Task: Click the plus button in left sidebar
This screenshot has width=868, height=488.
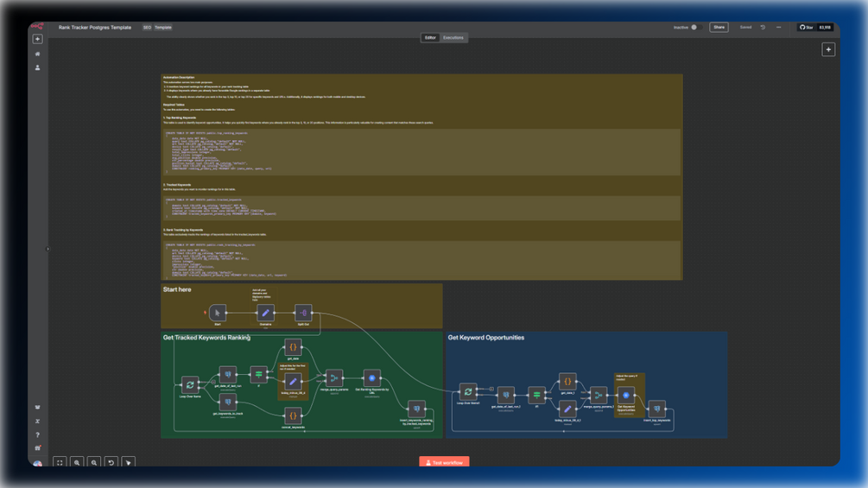Action: tap(38, 39)
